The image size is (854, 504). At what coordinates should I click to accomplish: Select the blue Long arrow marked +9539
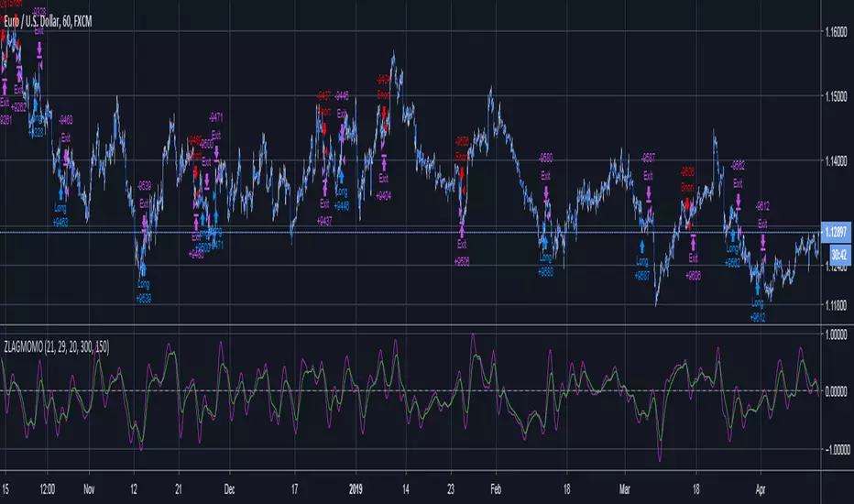143,270
